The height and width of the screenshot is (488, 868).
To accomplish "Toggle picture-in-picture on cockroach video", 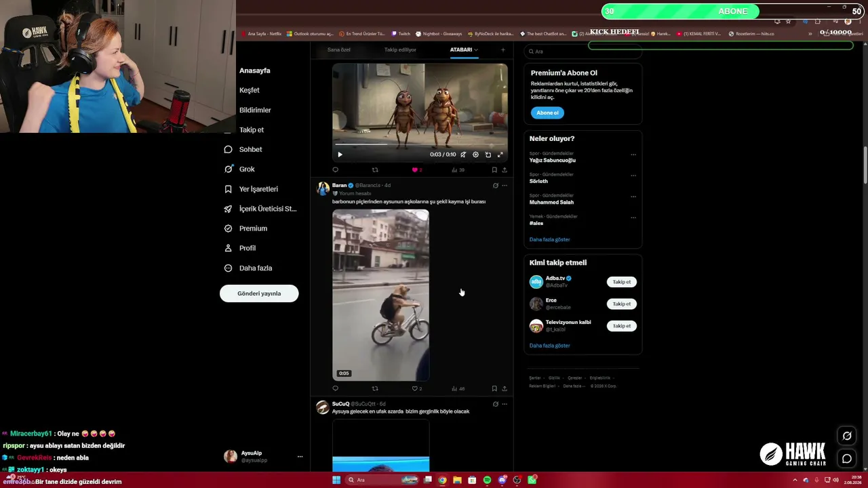I will [488, 155].
